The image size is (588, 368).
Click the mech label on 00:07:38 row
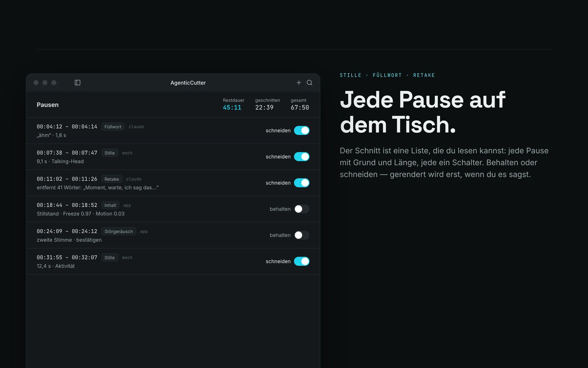coord(127,153)
